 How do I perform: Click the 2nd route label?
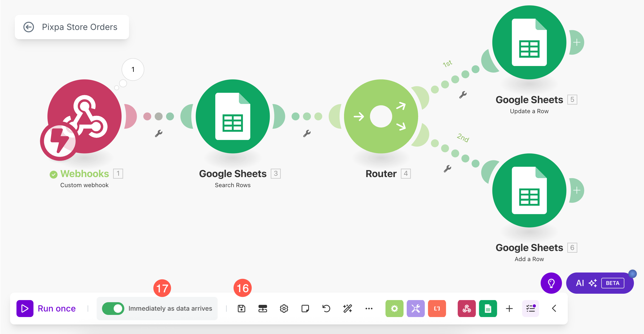[463, 138]
